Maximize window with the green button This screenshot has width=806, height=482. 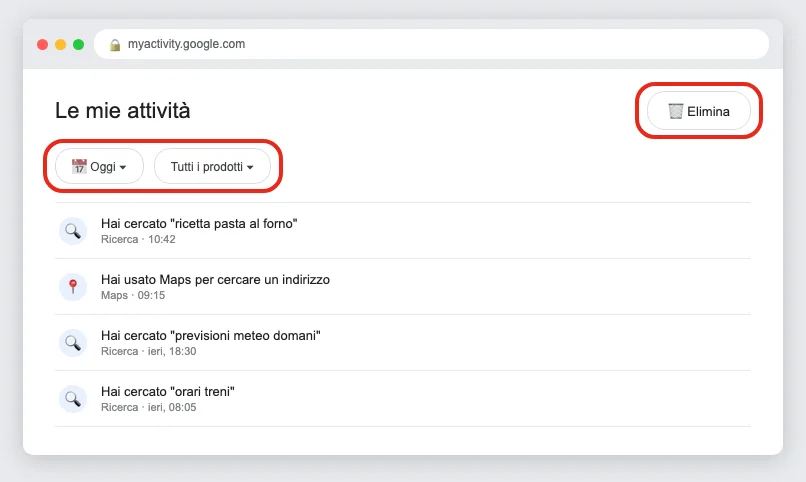pyautogui.click(x=79, y=45)
